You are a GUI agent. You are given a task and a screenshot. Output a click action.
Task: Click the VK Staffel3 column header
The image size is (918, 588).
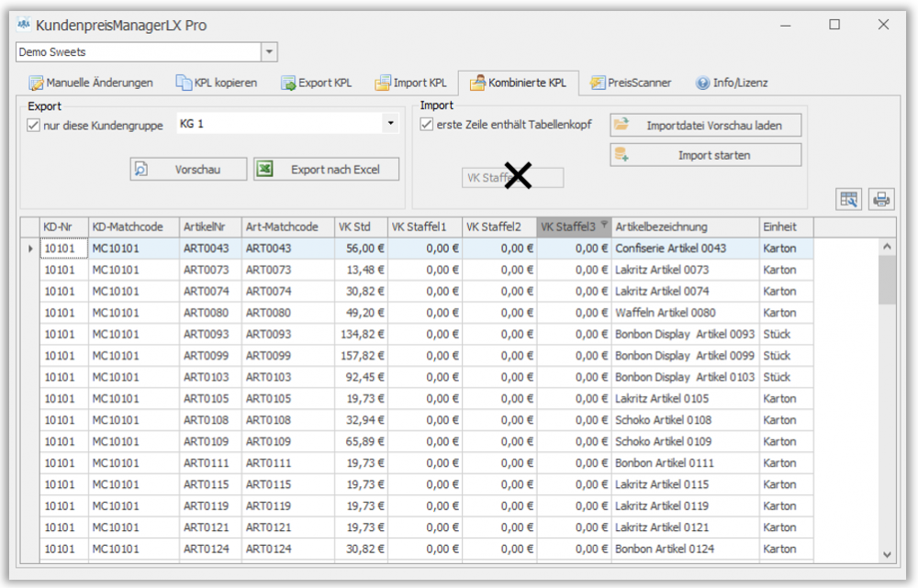574,227
